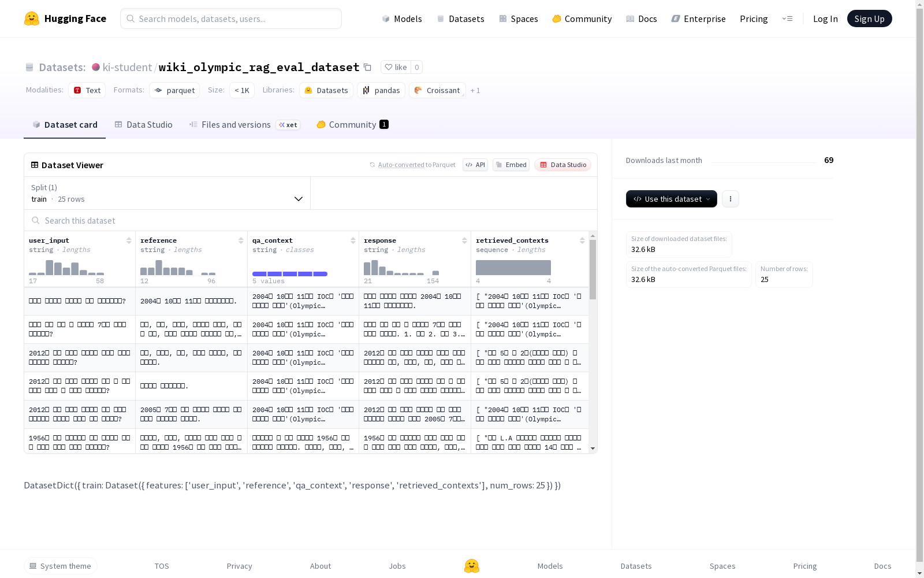Select the Text modality tag

click(x=87, y=90)
